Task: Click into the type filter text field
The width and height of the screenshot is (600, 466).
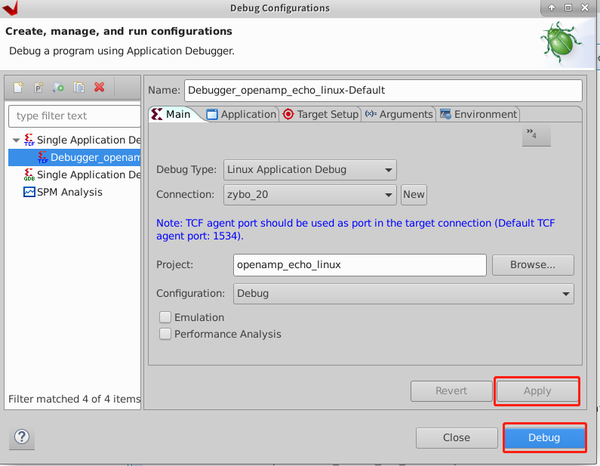Action: point(75,116)
